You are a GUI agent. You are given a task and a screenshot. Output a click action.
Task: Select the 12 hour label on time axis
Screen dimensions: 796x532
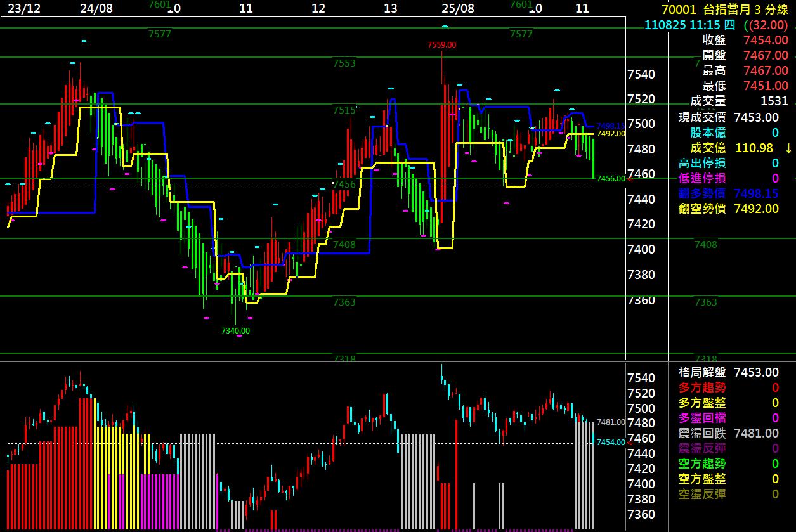[x=318, y=9]
